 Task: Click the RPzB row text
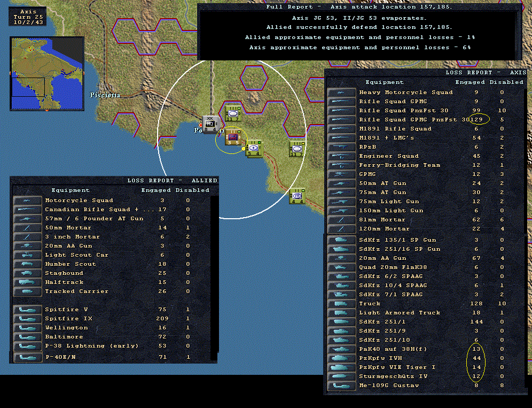coord(367,147)
